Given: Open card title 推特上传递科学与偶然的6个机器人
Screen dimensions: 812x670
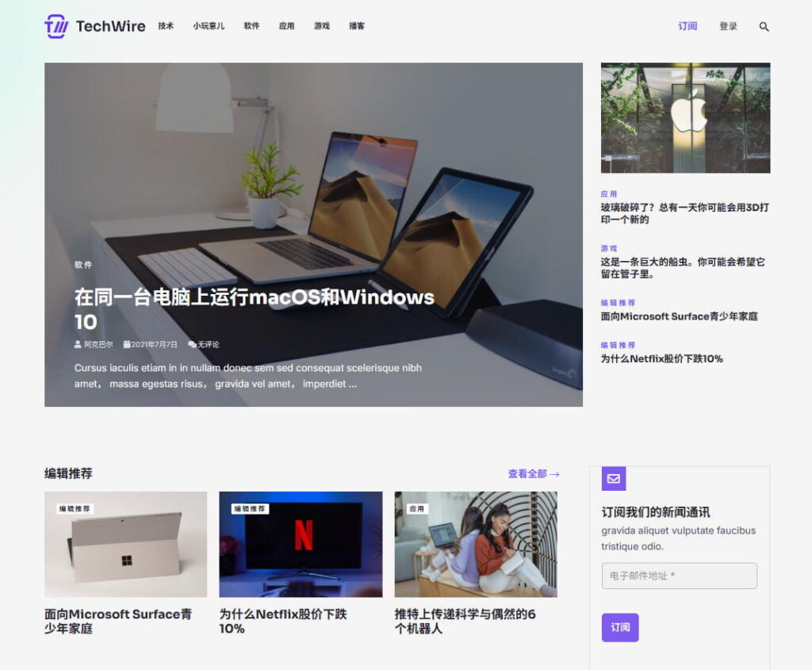Looking at the screenshot, I should point(465,622).
